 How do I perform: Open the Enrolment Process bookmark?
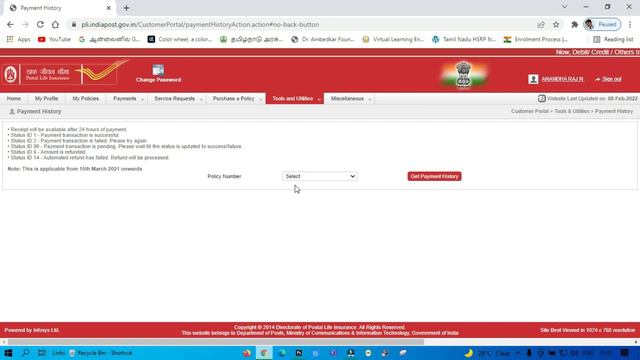(x=536, y=39)
